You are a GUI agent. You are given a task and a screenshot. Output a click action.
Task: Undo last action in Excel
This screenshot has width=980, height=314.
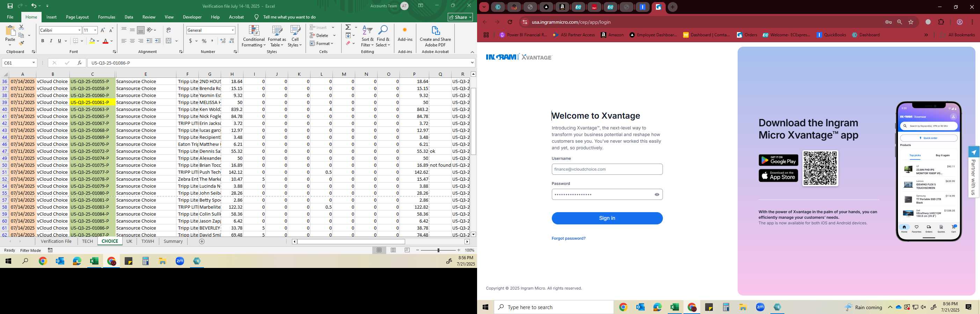[x=34, y=6]
